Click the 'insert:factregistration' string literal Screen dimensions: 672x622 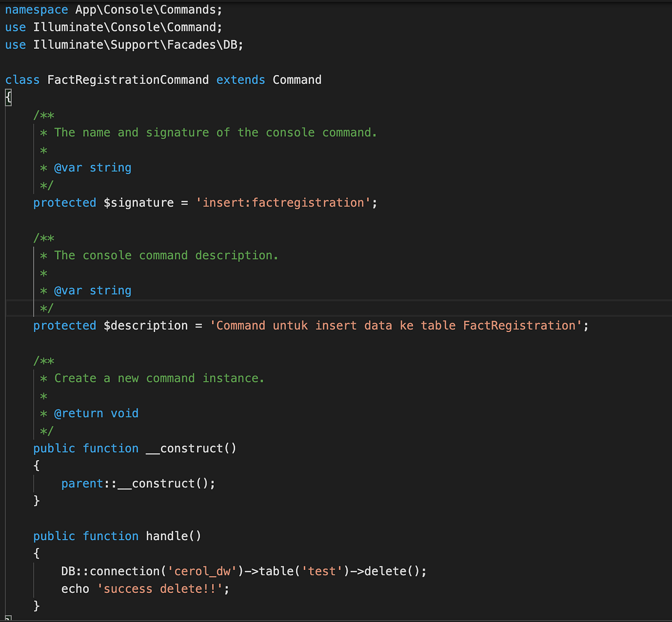tap(286, 202)
